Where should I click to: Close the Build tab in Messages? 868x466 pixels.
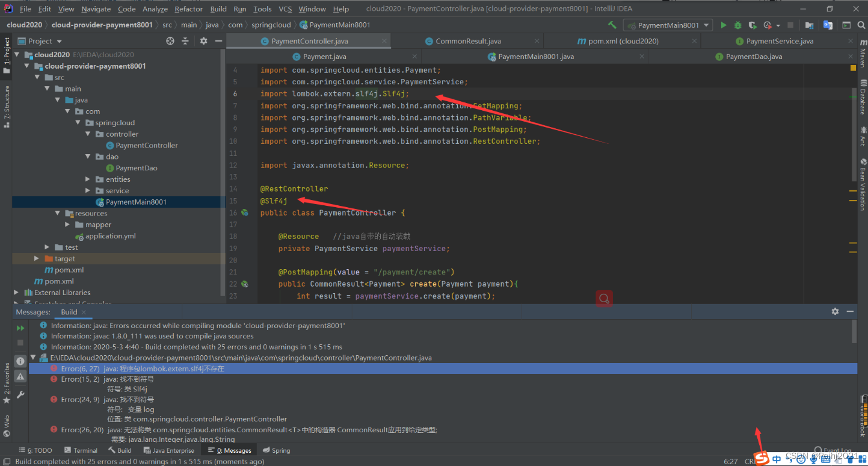pos(84,312)
